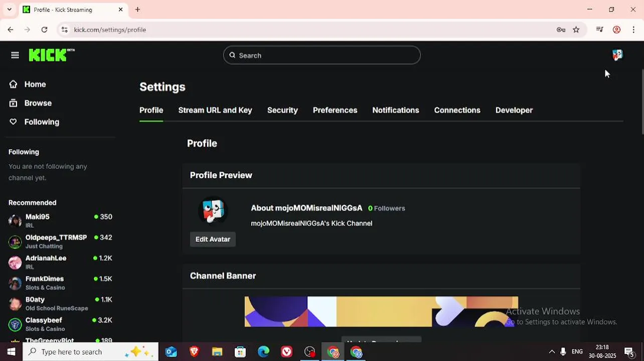The image size is (644, 361).
Task: Open the user avatar menu at top right
Action: (617, 55)
